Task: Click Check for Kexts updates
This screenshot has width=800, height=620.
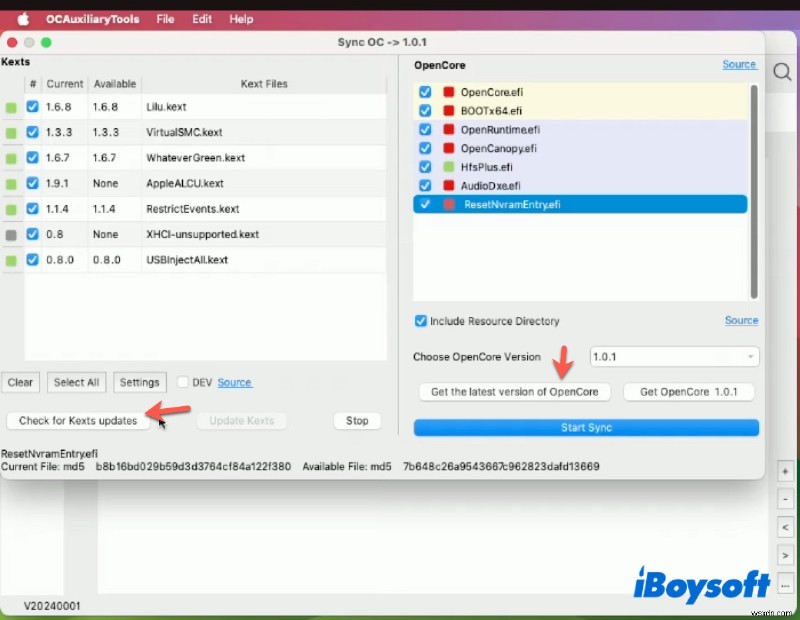Action: [78, 421]
